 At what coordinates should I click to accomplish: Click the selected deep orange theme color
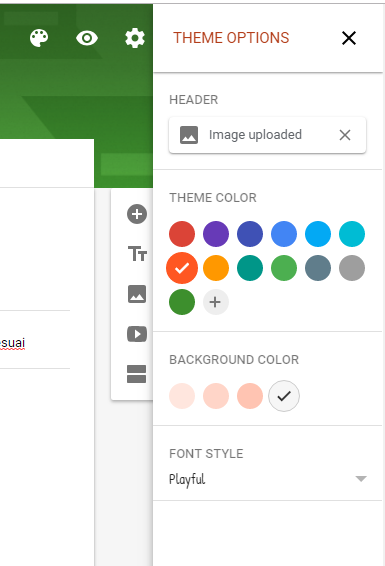[182, 268]
